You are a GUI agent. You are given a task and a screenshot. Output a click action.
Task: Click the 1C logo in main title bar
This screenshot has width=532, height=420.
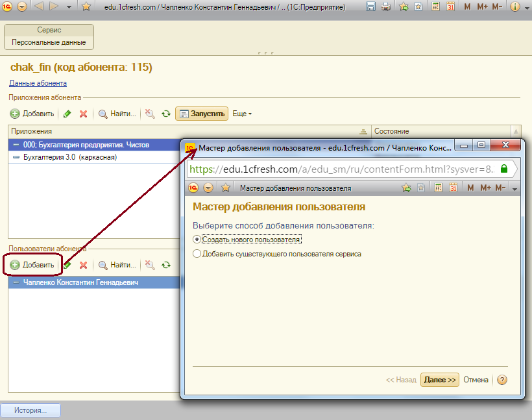(7, 6)
